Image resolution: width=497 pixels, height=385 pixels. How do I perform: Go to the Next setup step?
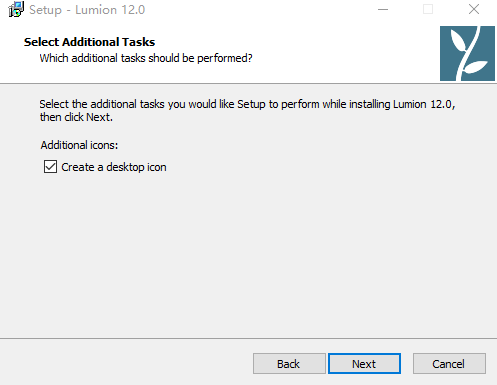pyautogui.click(x=364, y=364)
